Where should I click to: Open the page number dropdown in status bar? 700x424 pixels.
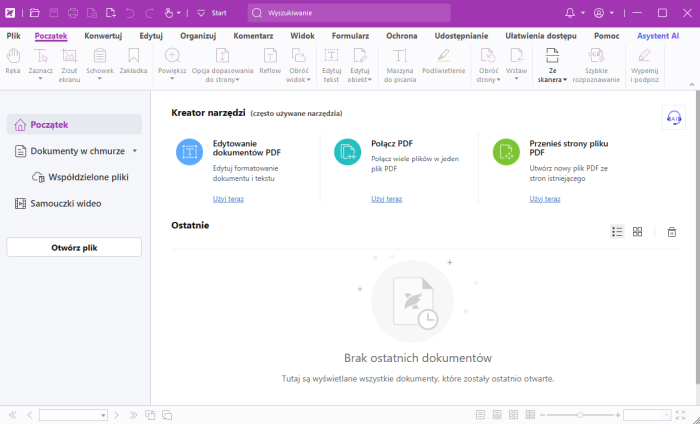click(x=103, y=415)
